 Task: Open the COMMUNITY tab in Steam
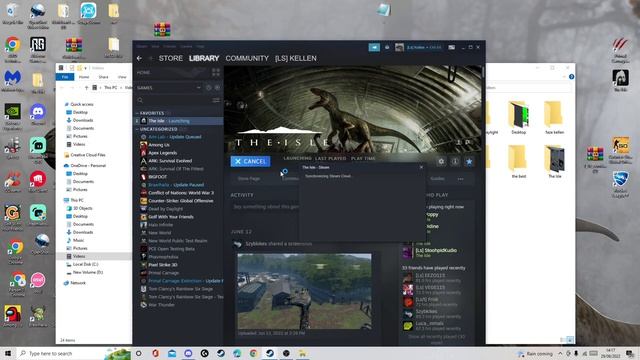click(x=247, y=58)
